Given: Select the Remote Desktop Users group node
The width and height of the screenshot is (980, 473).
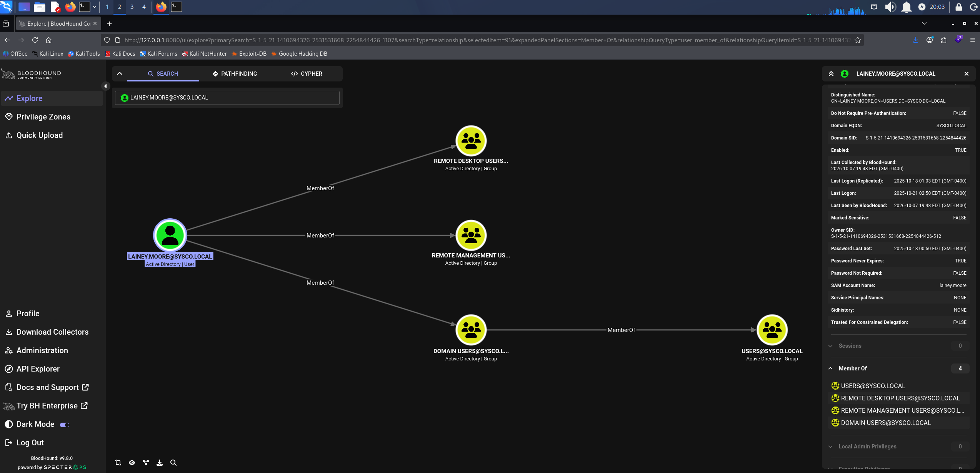Looking at the screenshot, I should click(x=471, y=141).
